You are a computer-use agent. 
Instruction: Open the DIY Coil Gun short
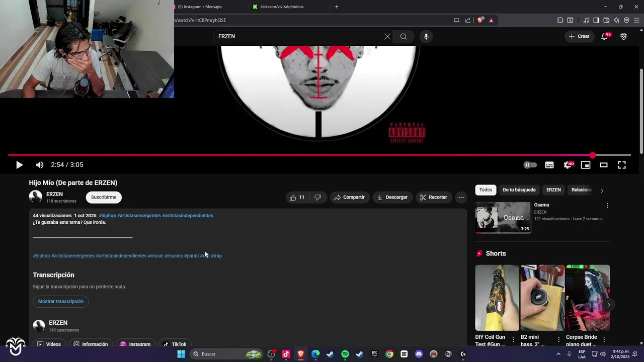[497, 298]
